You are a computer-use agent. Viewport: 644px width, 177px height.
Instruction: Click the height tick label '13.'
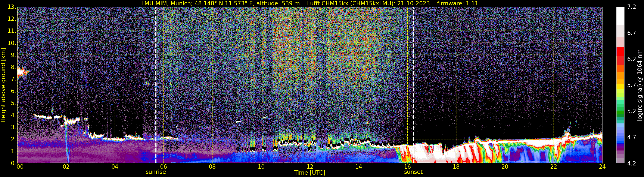pyautogui.click(x=12, y=7)
